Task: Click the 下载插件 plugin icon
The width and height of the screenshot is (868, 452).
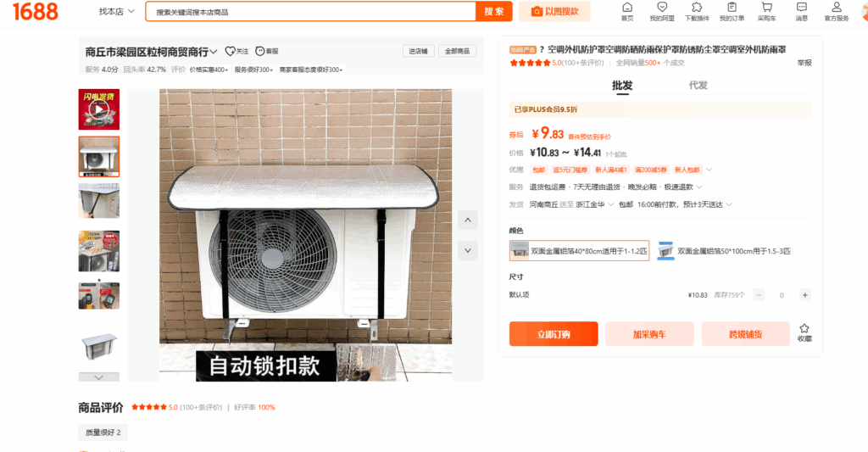Action: coord(697,7)
